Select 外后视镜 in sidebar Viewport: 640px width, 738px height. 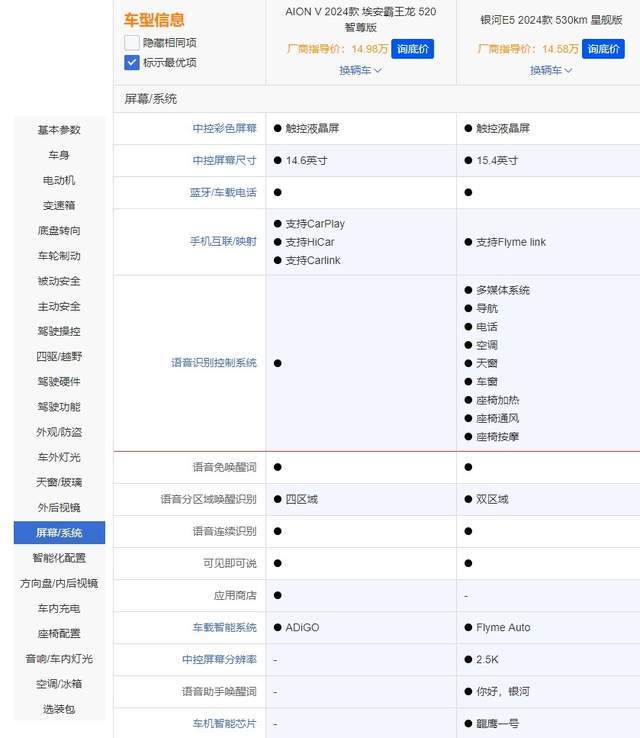click(59, 507)
